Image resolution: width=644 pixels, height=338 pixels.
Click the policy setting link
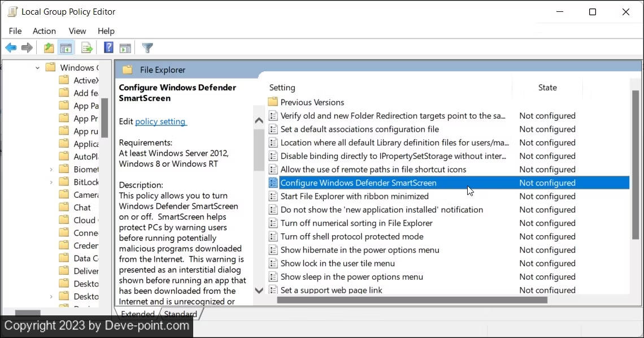click(161, 122)
